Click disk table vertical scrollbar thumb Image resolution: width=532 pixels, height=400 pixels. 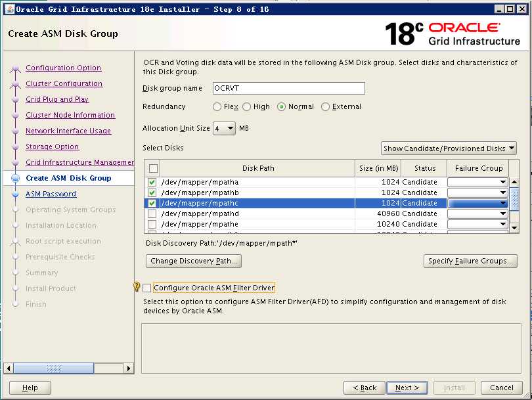[514, 199]
